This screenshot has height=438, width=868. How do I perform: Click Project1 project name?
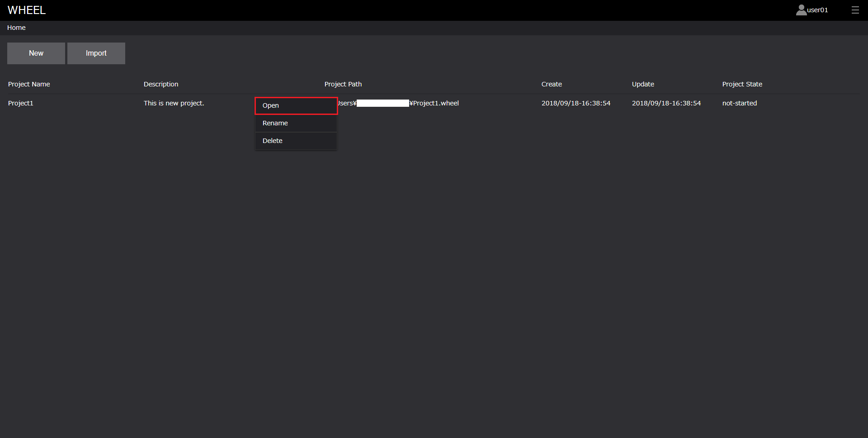21,103
